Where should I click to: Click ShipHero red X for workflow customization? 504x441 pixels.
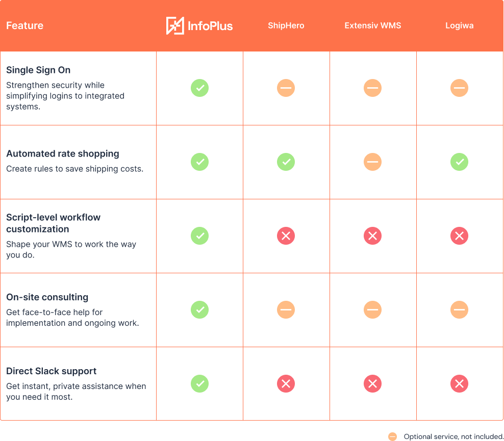click(x=286, y=236)
